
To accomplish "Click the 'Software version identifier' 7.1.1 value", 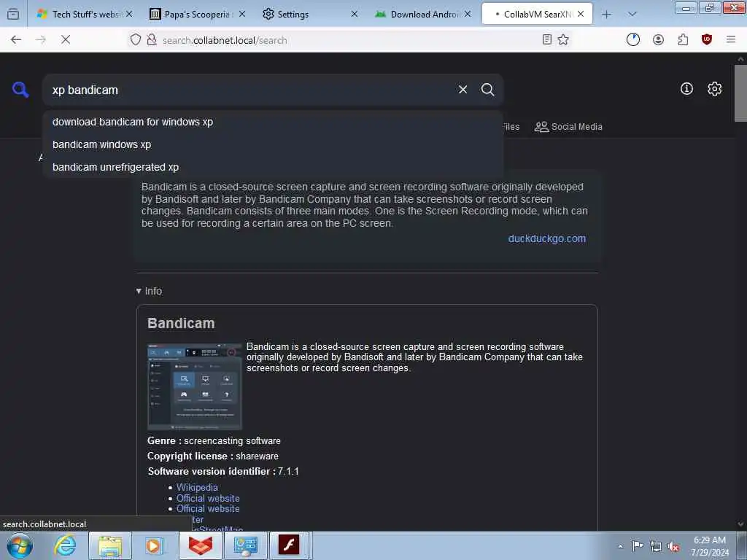I will coord(288,472).
